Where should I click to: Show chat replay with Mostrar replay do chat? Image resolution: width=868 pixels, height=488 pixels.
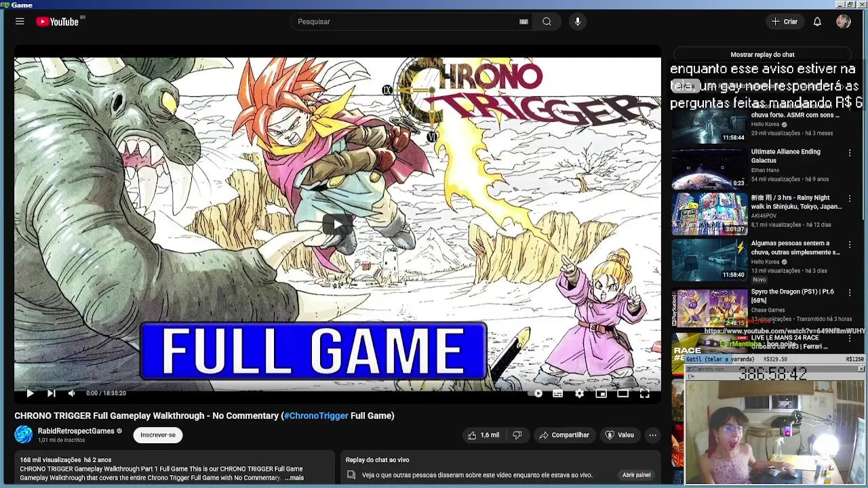762,54
